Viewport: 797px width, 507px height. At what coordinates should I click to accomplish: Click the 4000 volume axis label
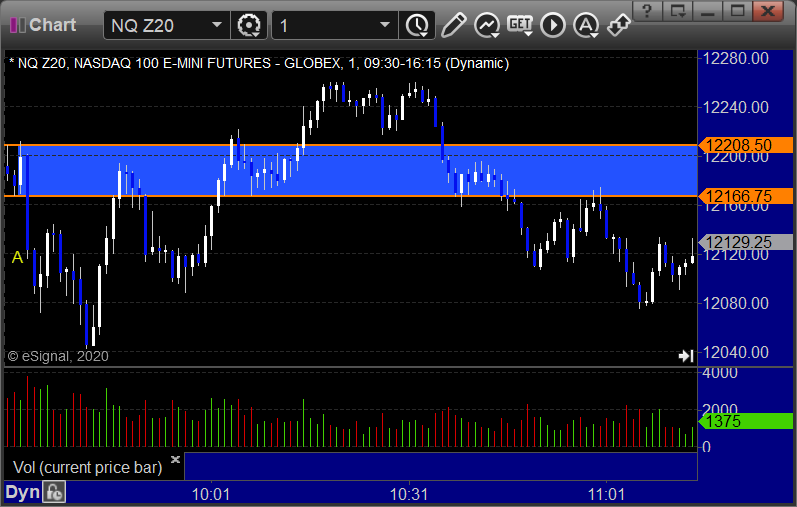(x=720, y=373)
